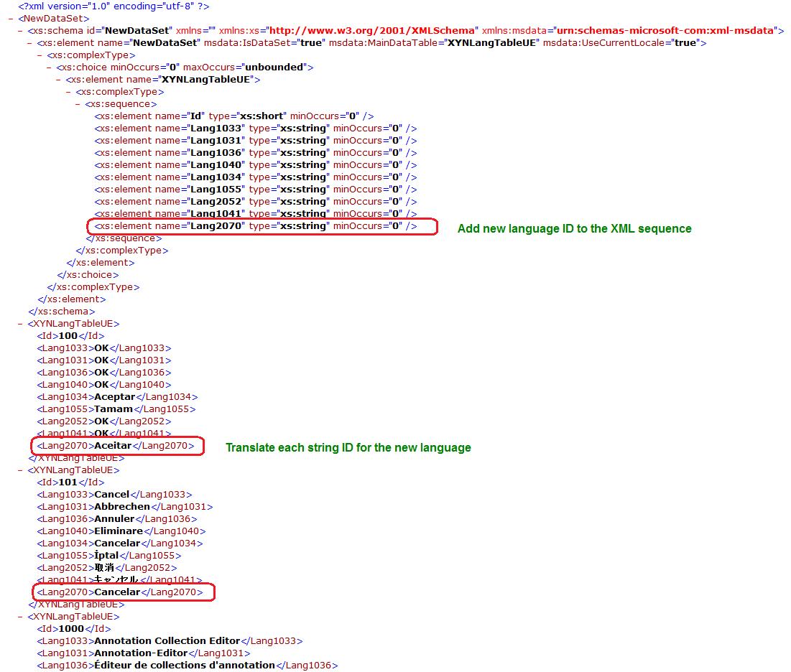
Task: Collapse the xs:schema node
Action: (x=21, y=31)
